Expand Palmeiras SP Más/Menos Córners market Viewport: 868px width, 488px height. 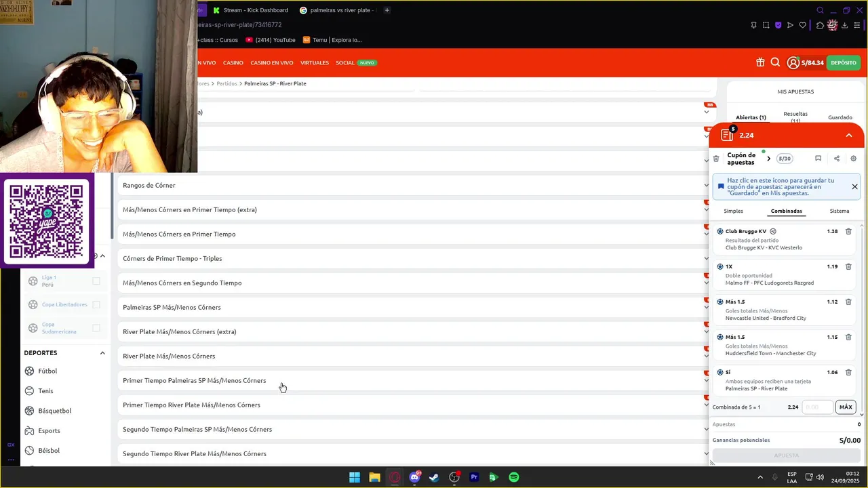413,307
